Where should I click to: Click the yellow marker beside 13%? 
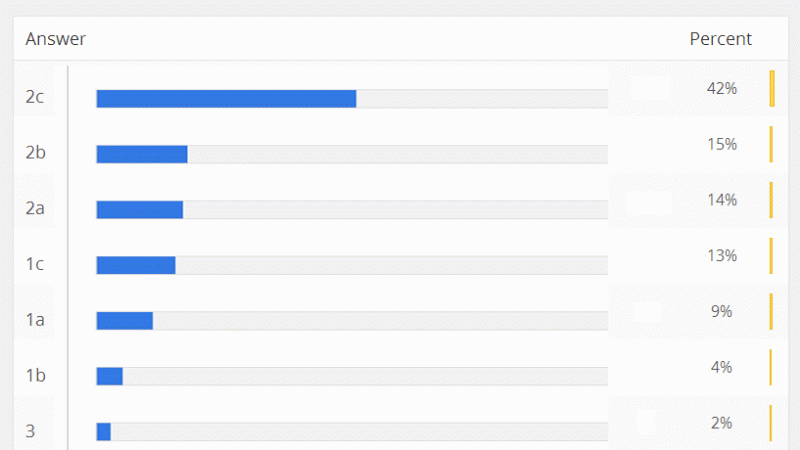(x=771, y=255)
